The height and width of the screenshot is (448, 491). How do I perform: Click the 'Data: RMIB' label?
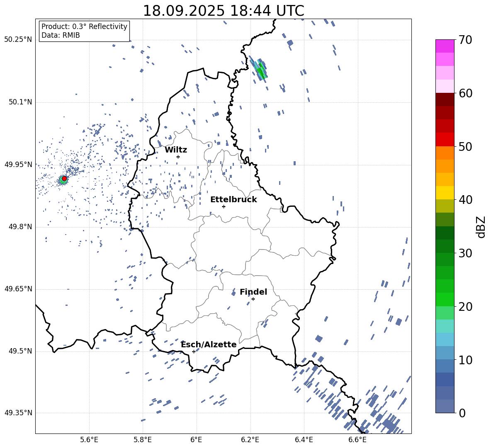(x=61, y=35)
